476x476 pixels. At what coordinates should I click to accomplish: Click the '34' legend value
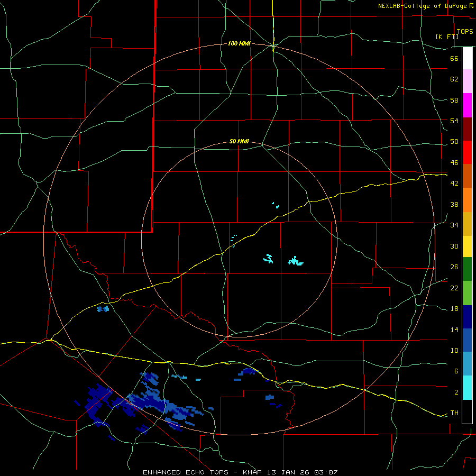click(x=454, y=225)
